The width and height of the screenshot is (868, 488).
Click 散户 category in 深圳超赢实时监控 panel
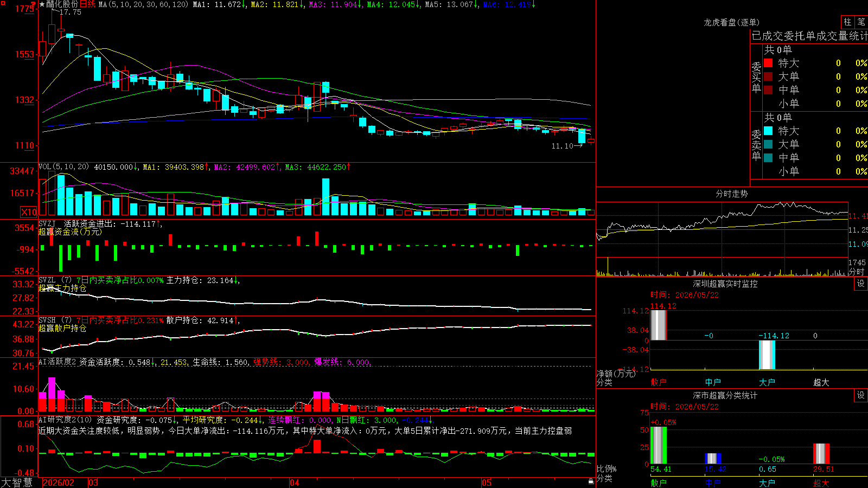659,382
